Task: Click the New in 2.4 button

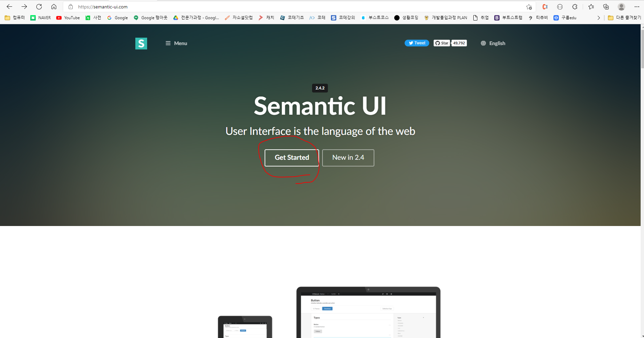Action: pos(348,158)
